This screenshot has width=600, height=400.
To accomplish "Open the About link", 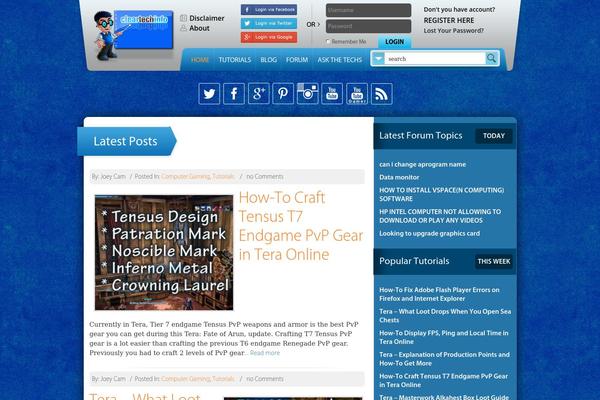I will [x=199, y=28].
